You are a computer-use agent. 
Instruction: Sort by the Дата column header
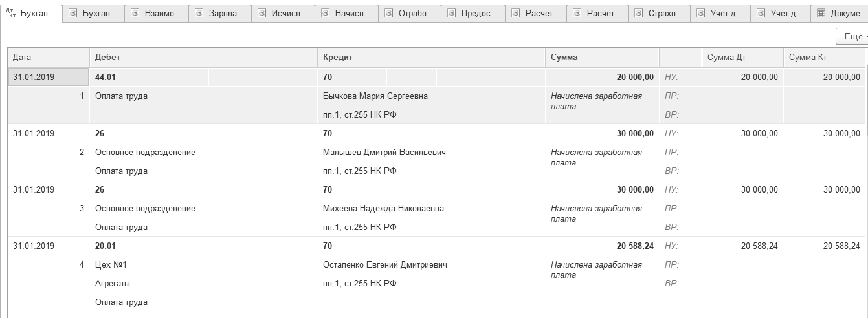coord(48,58)
